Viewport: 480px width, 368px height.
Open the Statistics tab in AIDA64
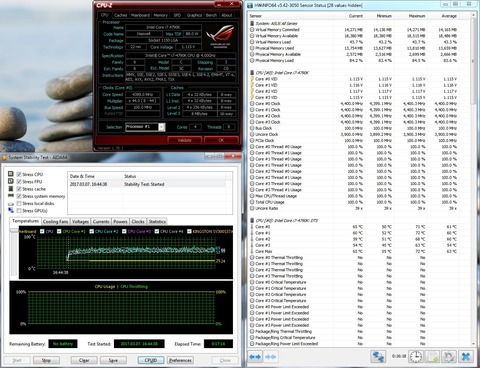click(157, 222)
